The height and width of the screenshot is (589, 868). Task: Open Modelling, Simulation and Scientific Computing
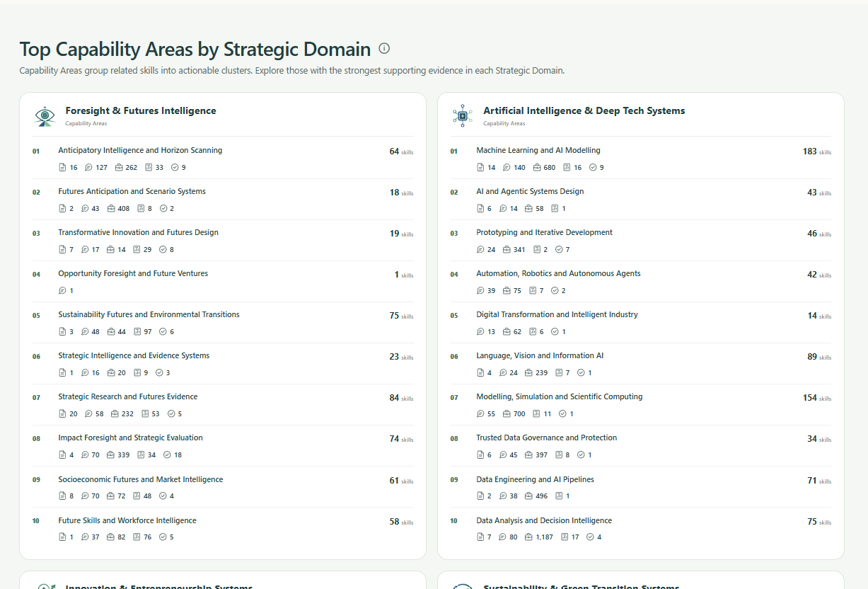click(560, 396)
